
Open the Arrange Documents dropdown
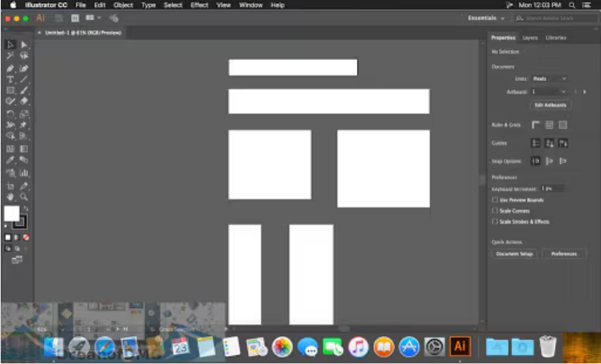coord(93,18)
